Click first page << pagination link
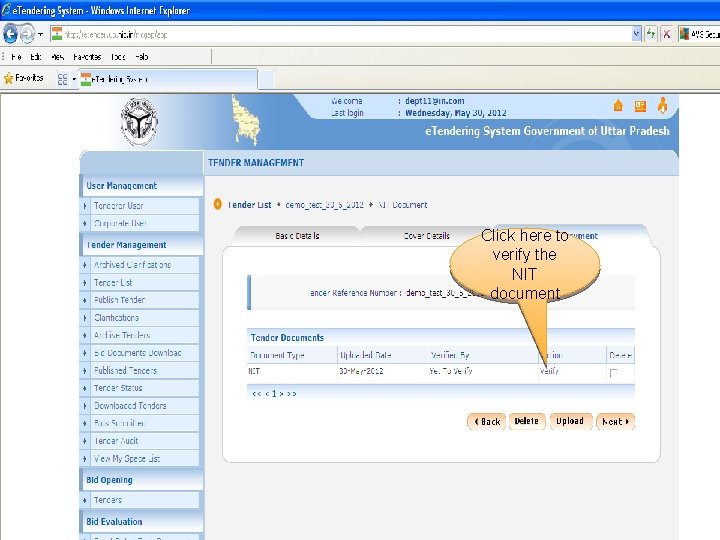720x540 pixels. coord(256,394)
